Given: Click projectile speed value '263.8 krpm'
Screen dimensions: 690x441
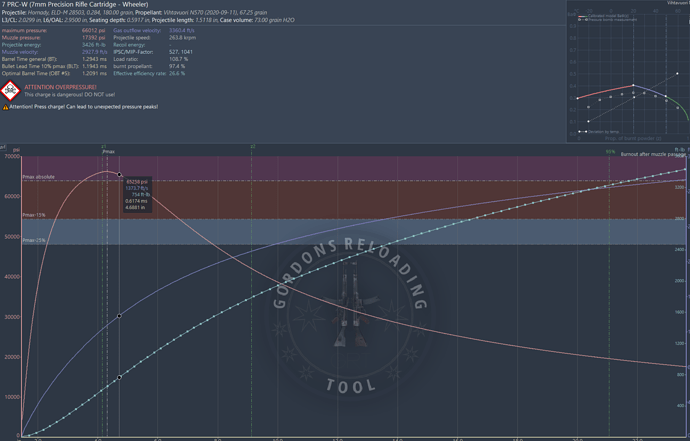Looking at the screenshot, I should pyautogui.click(x=182, y=38).
